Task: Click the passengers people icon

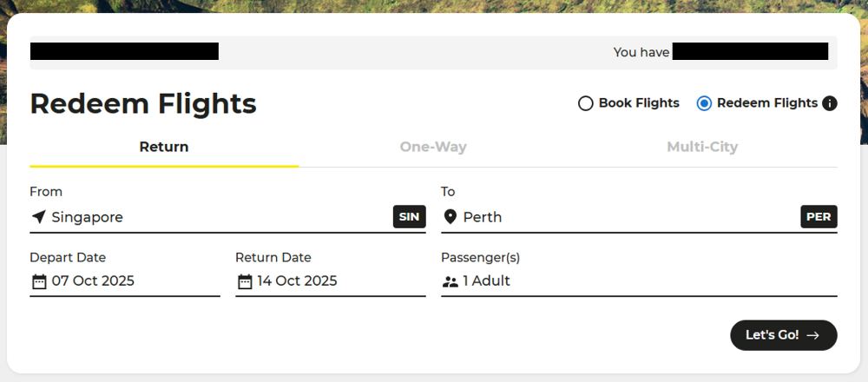Action: coord(450,281)
